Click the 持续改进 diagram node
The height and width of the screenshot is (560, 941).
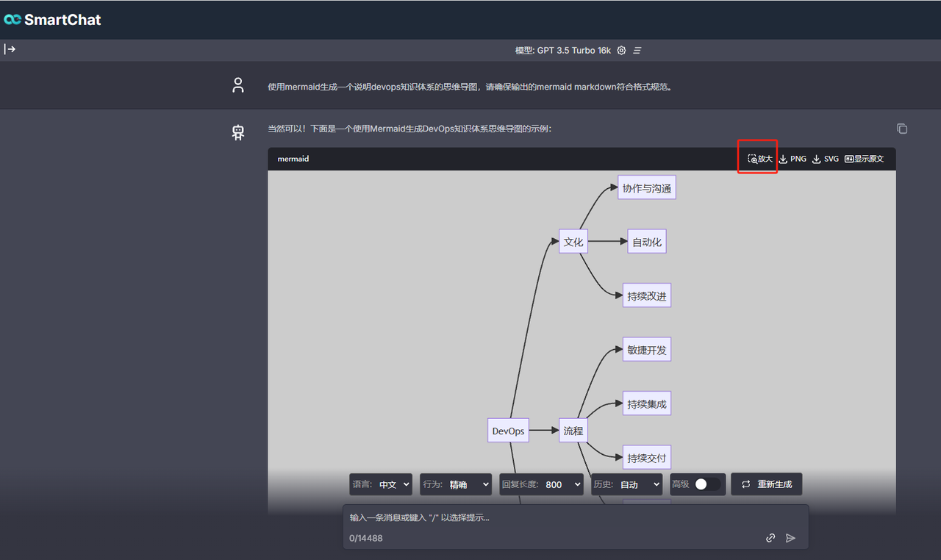(647, 296)
